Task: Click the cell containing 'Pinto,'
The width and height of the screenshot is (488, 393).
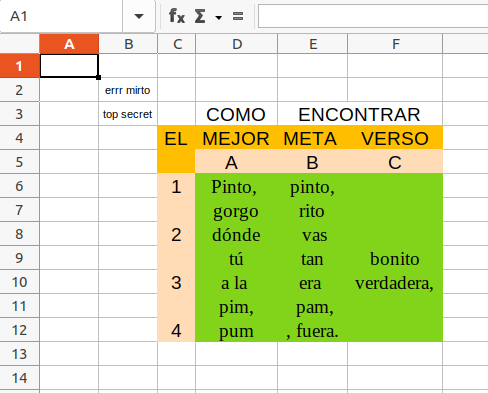Action: coord(236,186)
